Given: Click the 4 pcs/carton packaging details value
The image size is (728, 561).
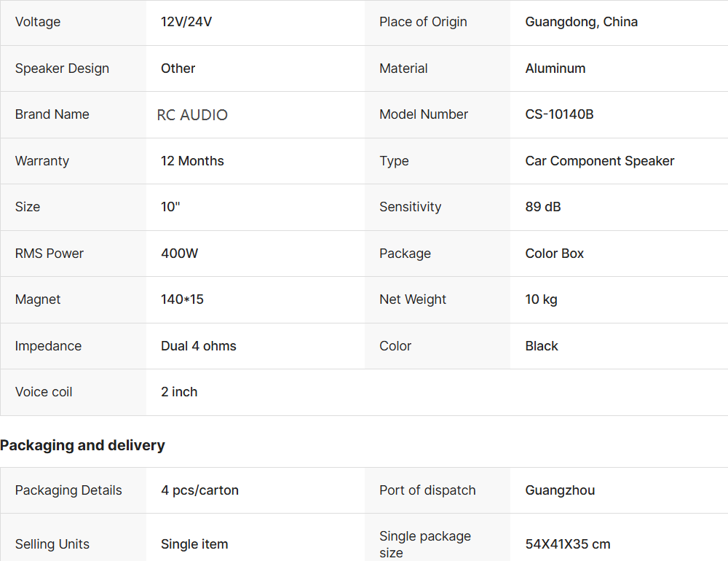Looking at the screenshot, I should tap(199, 490).
